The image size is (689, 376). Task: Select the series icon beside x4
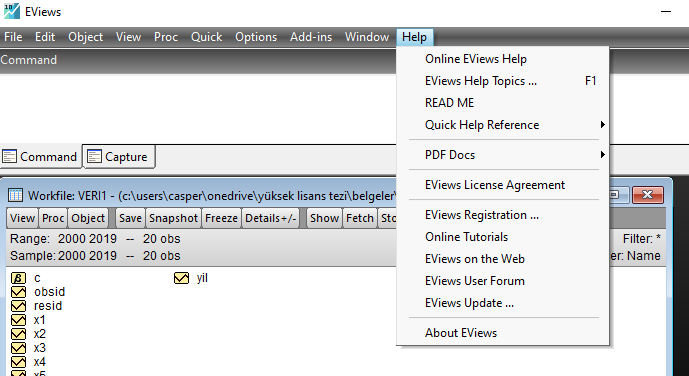tap(18, 362)
